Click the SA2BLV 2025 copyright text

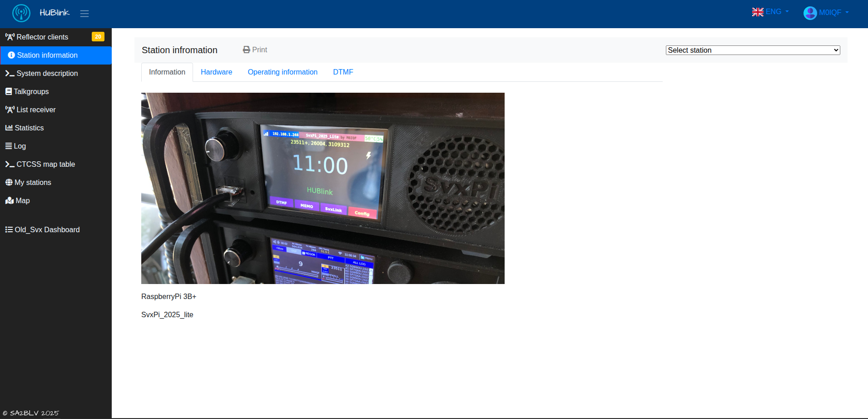pyautogui.click(x=31, y=413)
